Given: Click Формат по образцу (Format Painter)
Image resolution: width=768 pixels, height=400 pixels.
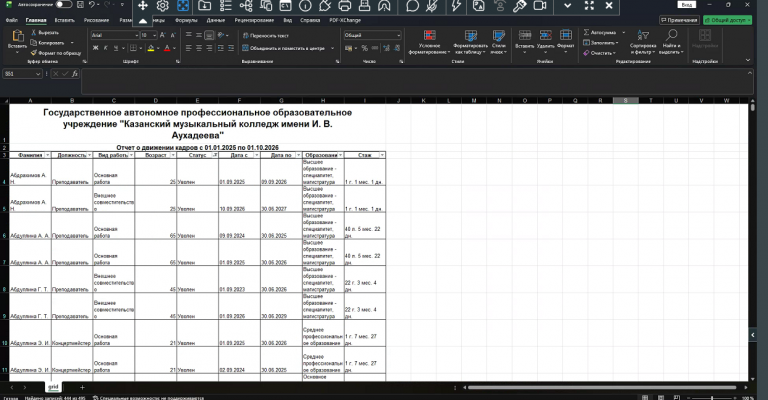Looking at the screenshot, I should (x=56, y=53).
